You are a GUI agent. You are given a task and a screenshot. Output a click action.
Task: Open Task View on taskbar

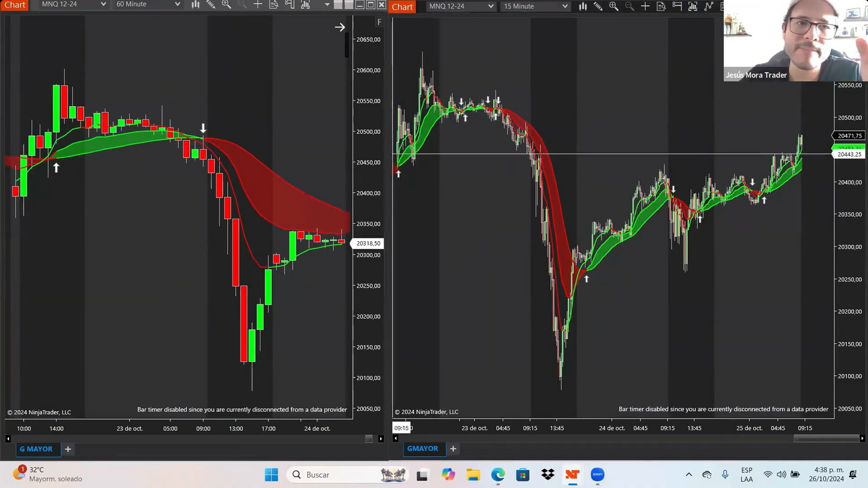tap(422, 475)
